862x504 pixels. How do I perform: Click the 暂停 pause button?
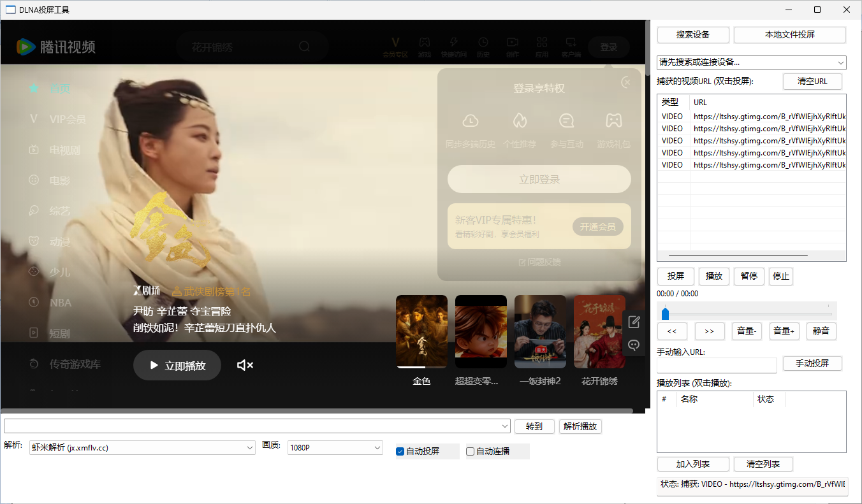point(749,276)
